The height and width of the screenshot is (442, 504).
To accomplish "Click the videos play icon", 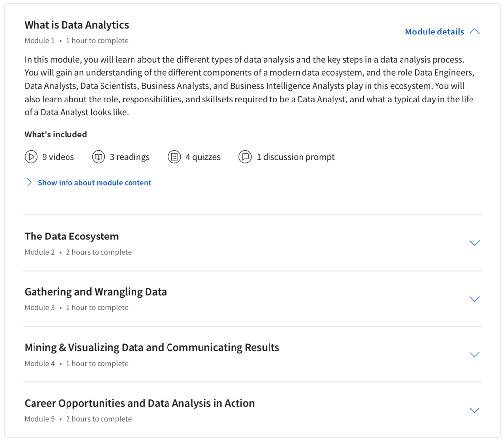I will tap(31, 157).
